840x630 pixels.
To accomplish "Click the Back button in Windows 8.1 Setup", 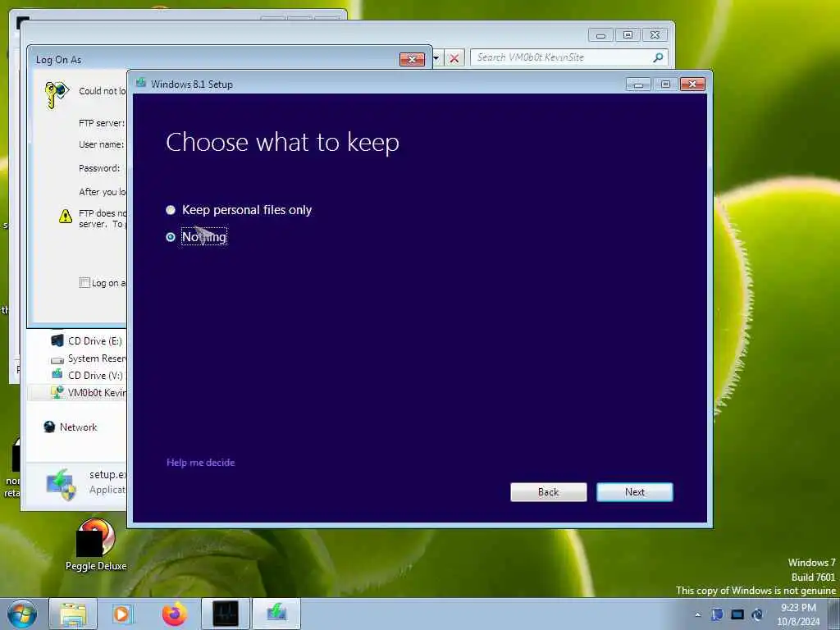I will [x=548, y=492].
